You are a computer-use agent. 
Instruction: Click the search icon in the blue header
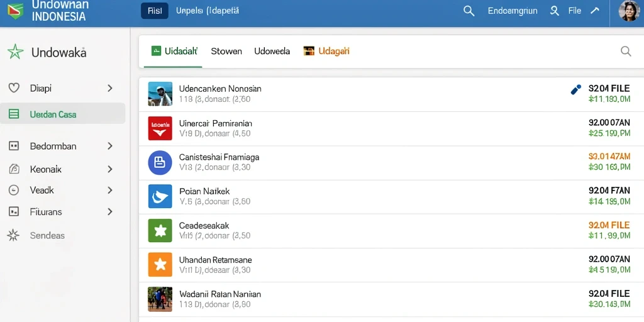point(469,11)
